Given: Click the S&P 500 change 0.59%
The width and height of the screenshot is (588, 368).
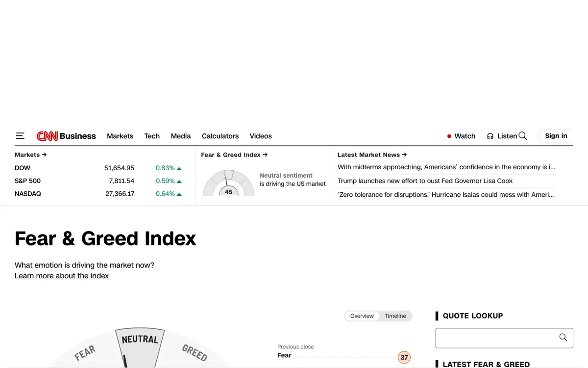Looking at the screenshot, I should (169, 181).
